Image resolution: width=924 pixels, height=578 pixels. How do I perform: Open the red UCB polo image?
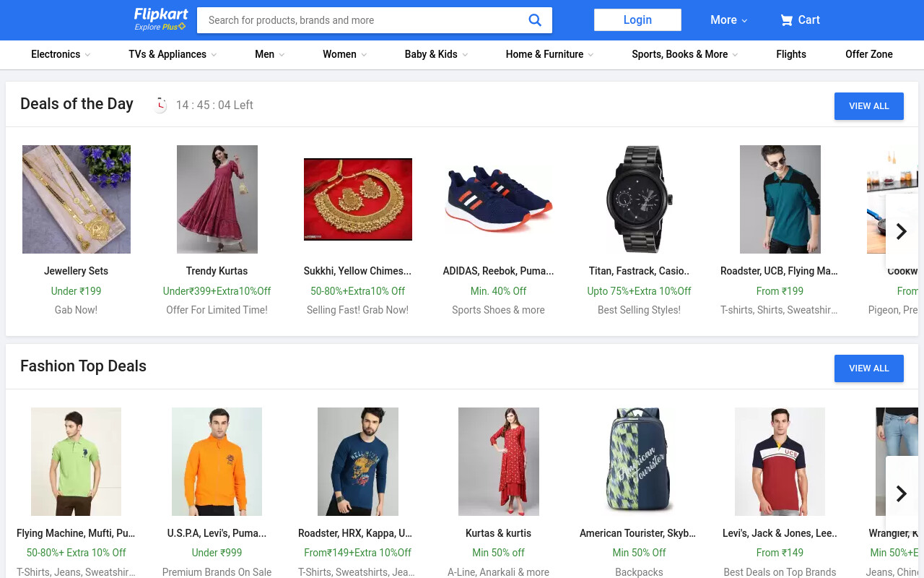pos(780,462)
